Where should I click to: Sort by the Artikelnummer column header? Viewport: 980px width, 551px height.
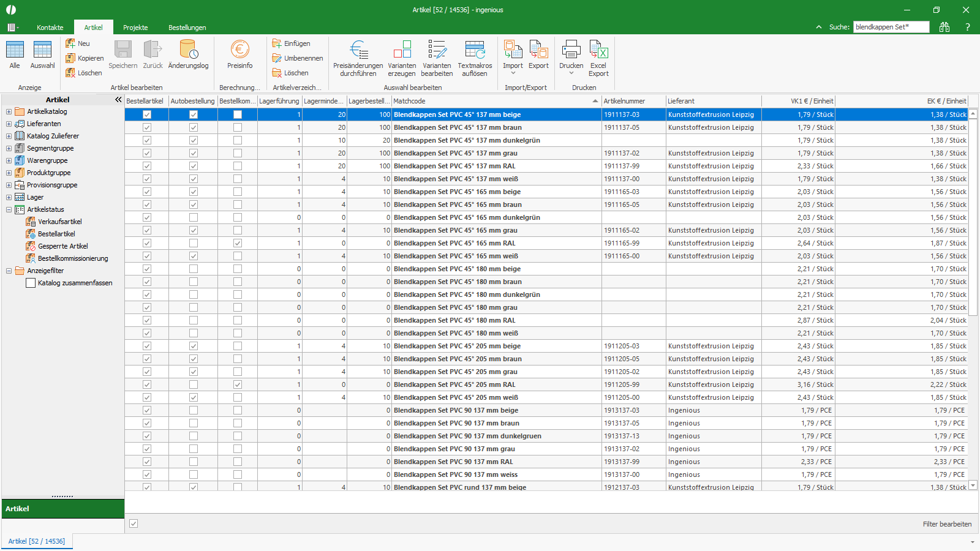(x=633, y=101)
